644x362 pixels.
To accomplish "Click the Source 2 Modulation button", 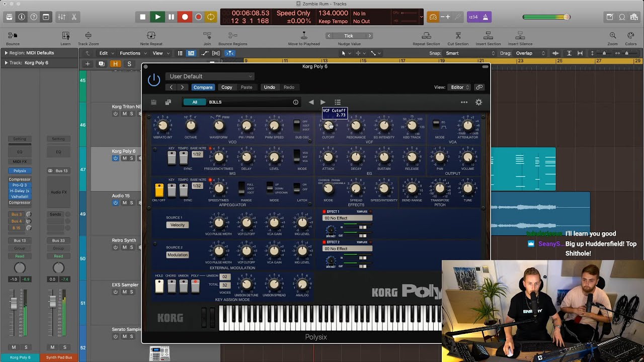I will (177, 255).
